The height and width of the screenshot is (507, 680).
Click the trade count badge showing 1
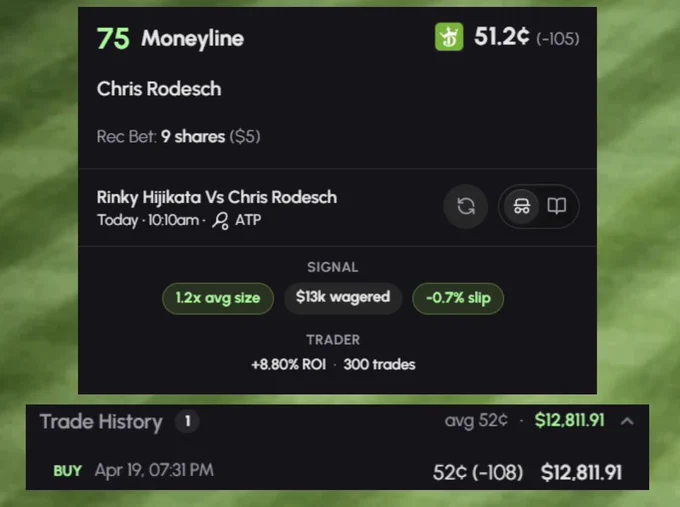[x=187, y=421]
